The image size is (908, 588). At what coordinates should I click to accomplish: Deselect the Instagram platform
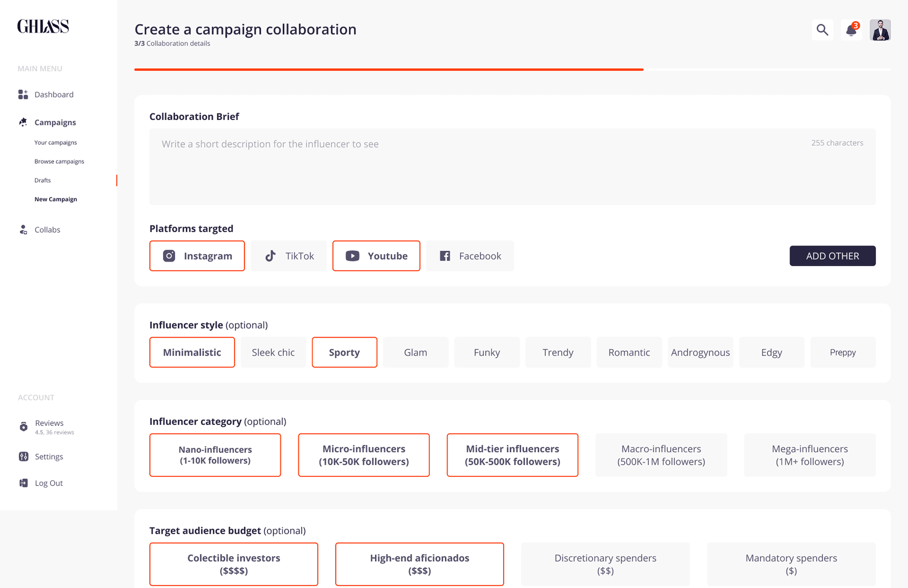[x=197, y=256]
